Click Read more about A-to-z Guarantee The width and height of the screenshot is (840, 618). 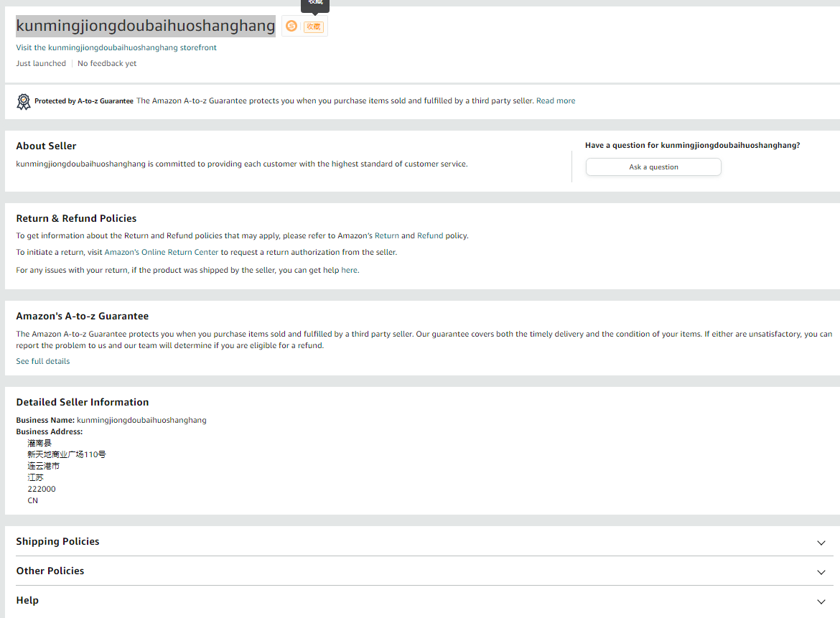pyautogui.click(x=556, y=100)
